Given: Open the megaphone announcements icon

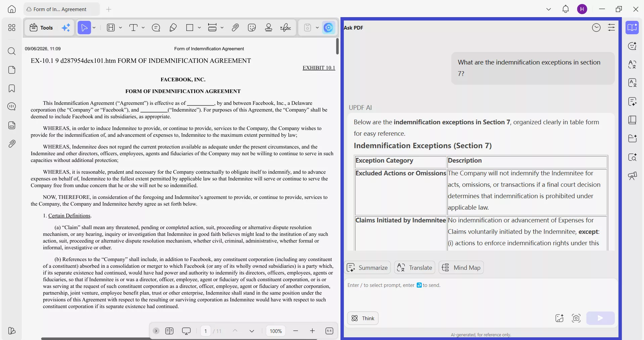Looking at the screenshot, I should 632,175.
